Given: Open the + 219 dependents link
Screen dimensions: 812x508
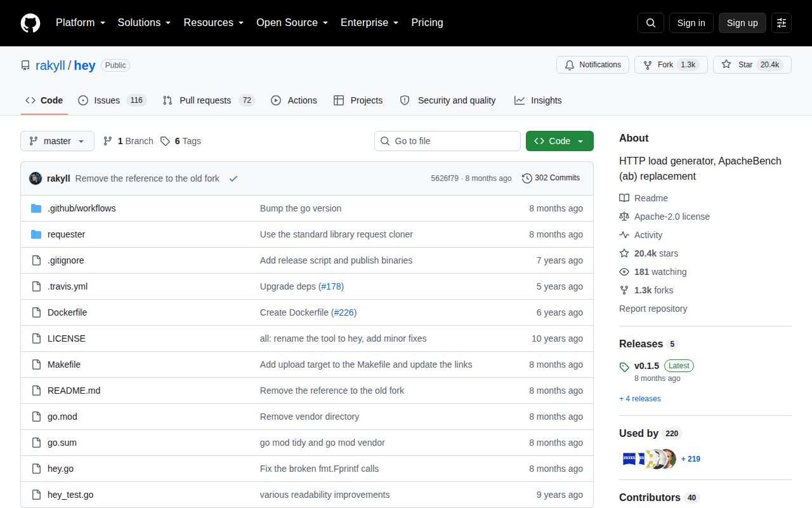Looking at the screenshot, I should [x=691, y=458].
